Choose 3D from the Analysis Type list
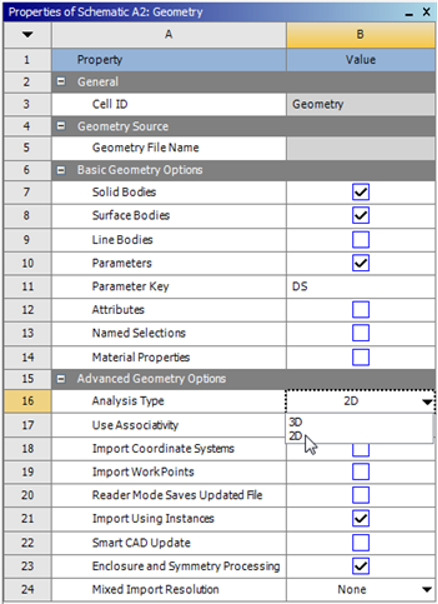Screen dimensions: 438x604 (x=295, y=422)
